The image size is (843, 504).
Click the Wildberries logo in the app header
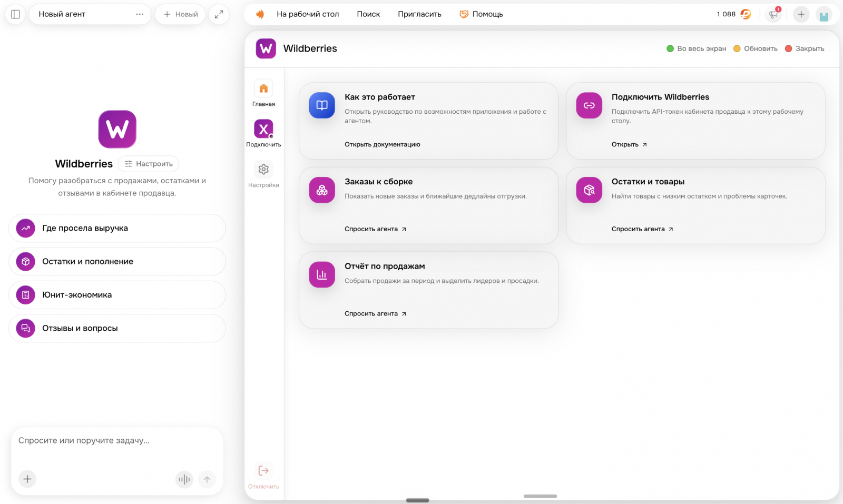tap(266, 48)
